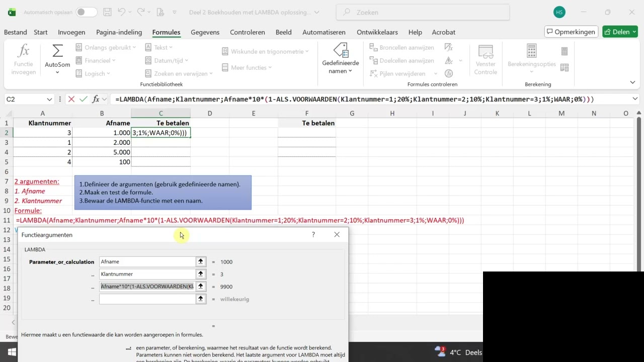The height and width of the screenshot is (362, 644).
Task: Click the Opmerkingen button
Action: 572,32
